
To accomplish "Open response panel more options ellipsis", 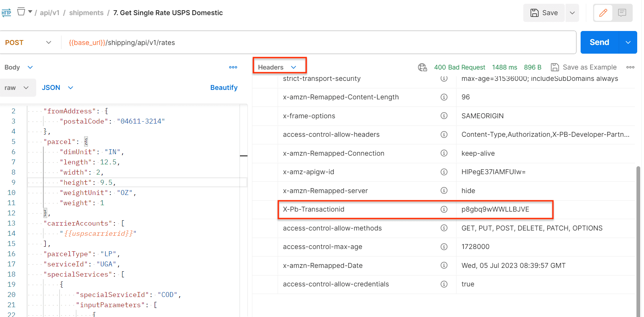I will click(x=630, y=67).
